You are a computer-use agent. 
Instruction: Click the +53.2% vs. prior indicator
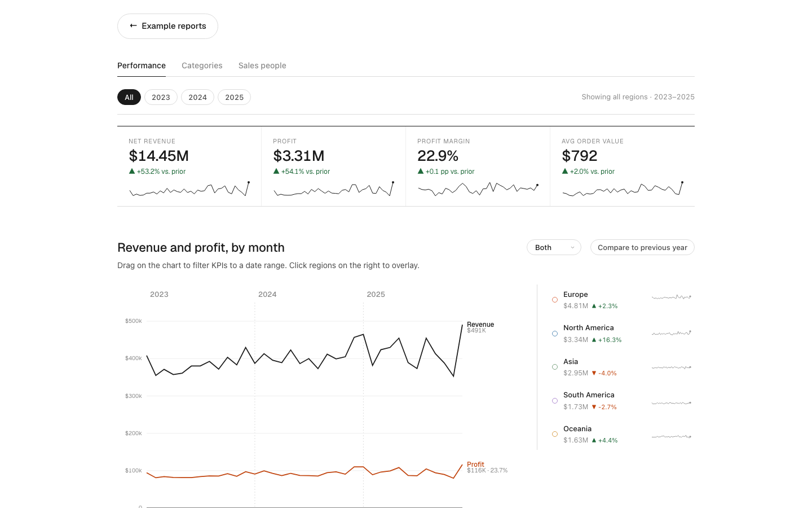point(157,172)
